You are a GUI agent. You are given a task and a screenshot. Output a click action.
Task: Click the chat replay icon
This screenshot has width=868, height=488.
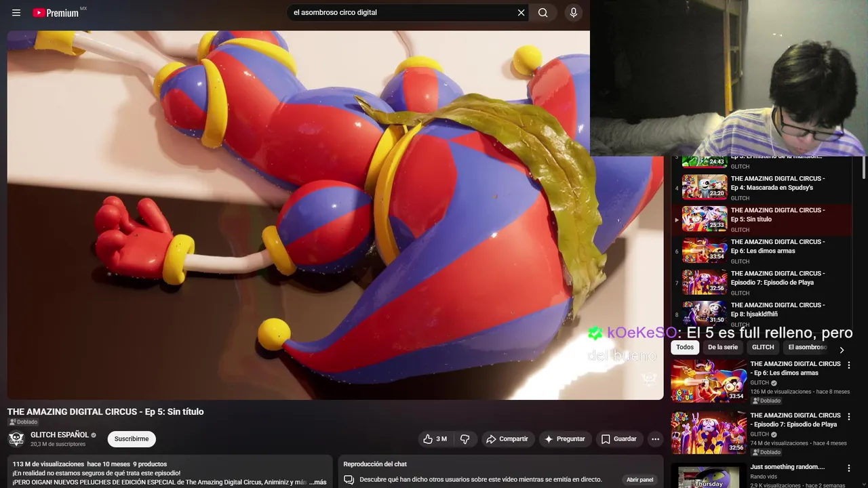click(x=349, y=479)
